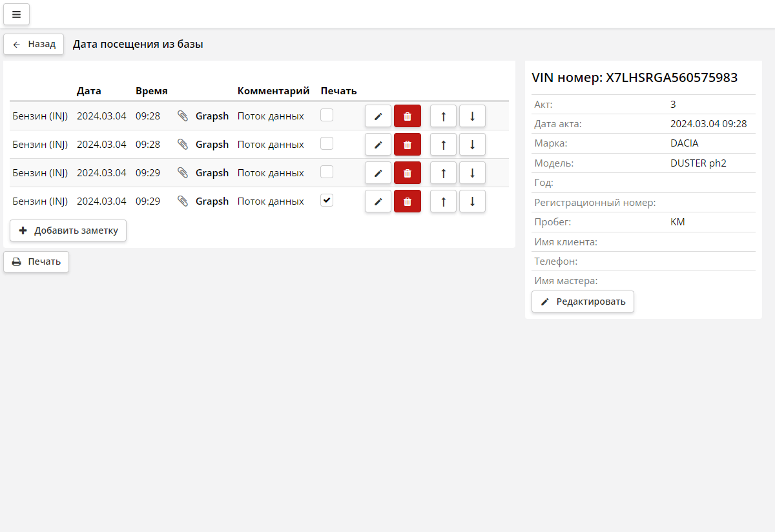The height and width of the screenshot is (532, 775).
Task: Move the second row up
Action: [x=443, y=145]
